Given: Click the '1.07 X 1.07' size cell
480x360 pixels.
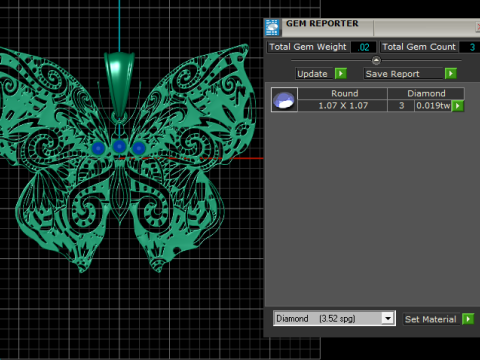Looking at the screenshot, I should [x=343, y=106].
